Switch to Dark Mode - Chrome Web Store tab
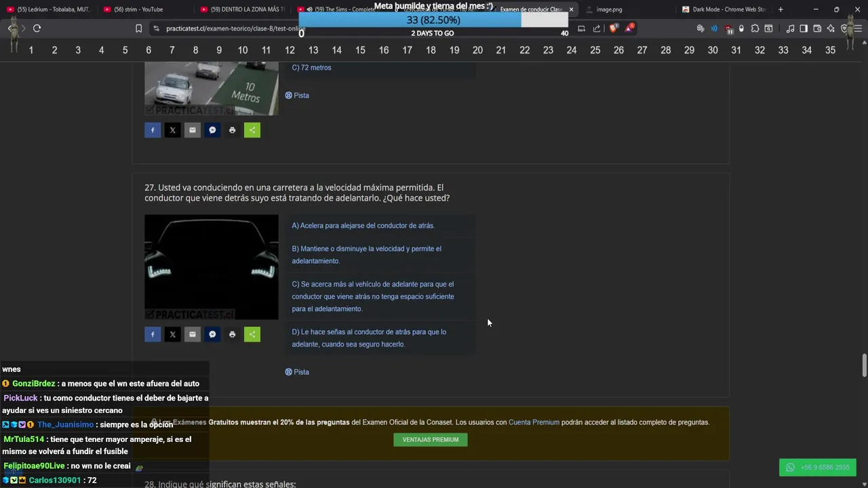This screenshot has width=868, height=488. [724, 9]
